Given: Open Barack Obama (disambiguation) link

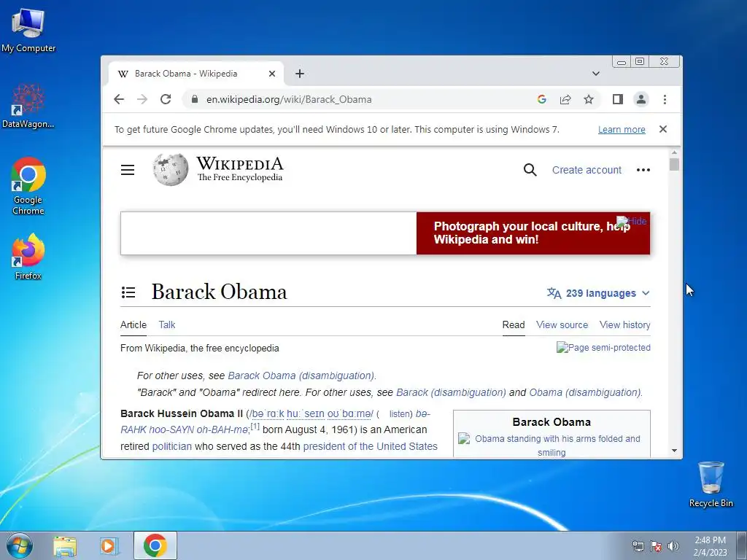Looking at the screenshot, I should pyautogui.click(x=301, y=376).
